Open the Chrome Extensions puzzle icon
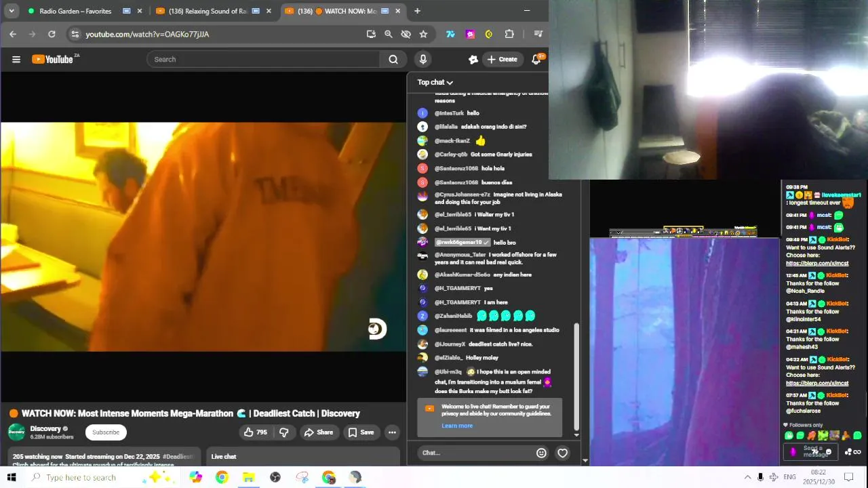 tap(509, 34)
